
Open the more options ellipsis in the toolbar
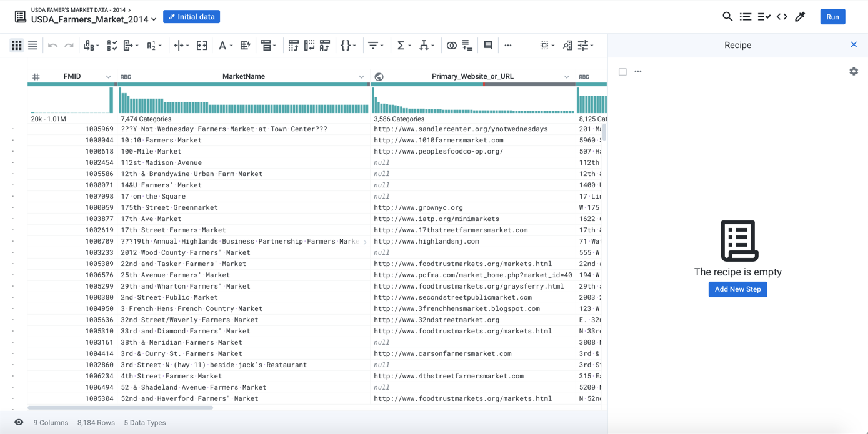(508, 45)
